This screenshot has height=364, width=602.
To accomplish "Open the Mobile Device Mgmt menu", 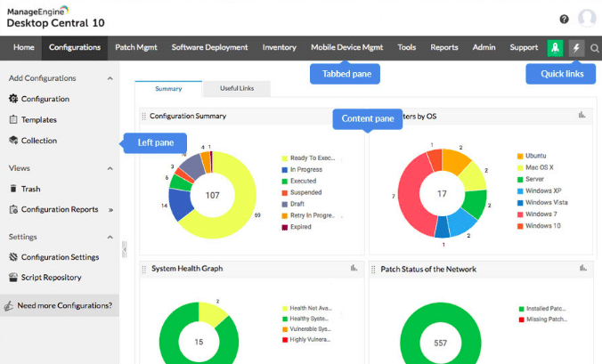I will pos(347,47).
